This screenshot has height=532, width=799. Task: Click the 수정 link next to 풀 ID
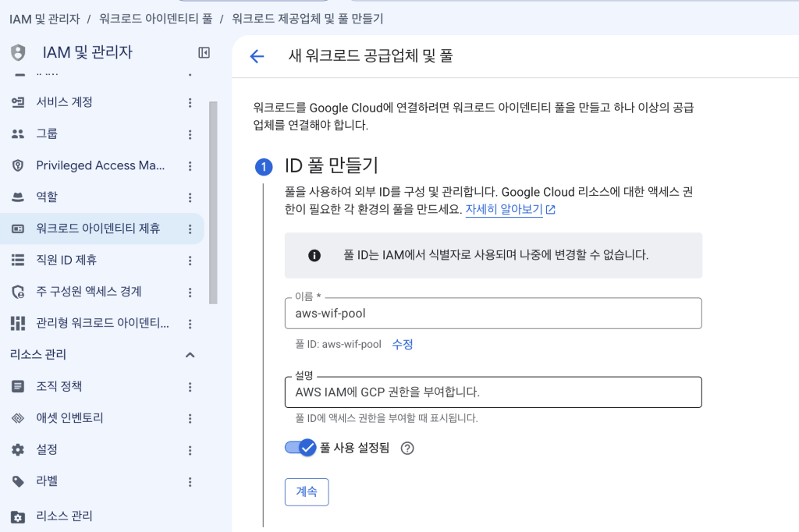pyautogui.click(x=402, y=345)
